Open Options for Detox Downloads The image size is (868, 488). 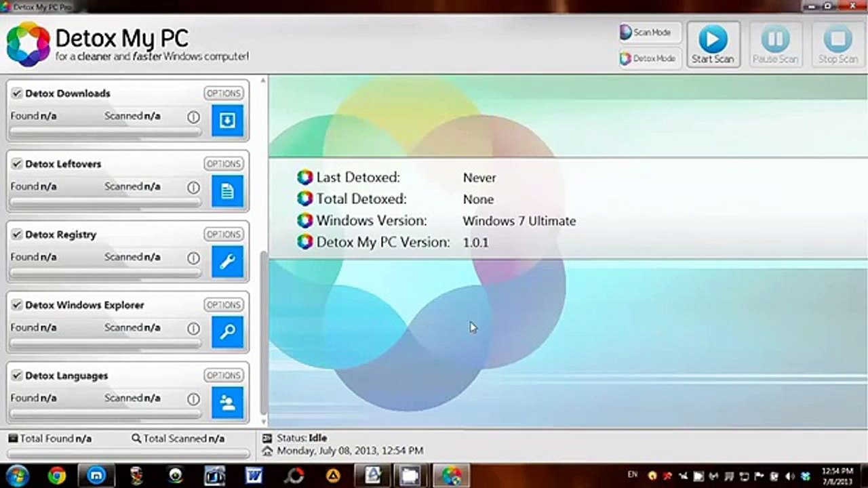(223, 94)
